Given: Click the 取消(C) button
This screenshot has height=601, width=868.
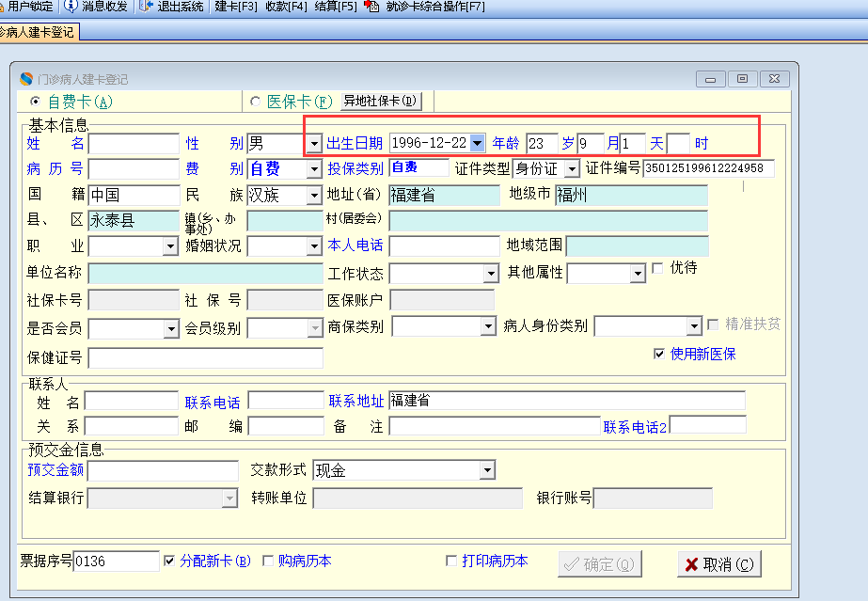Looking at the screenshot, I should point(719,564).
